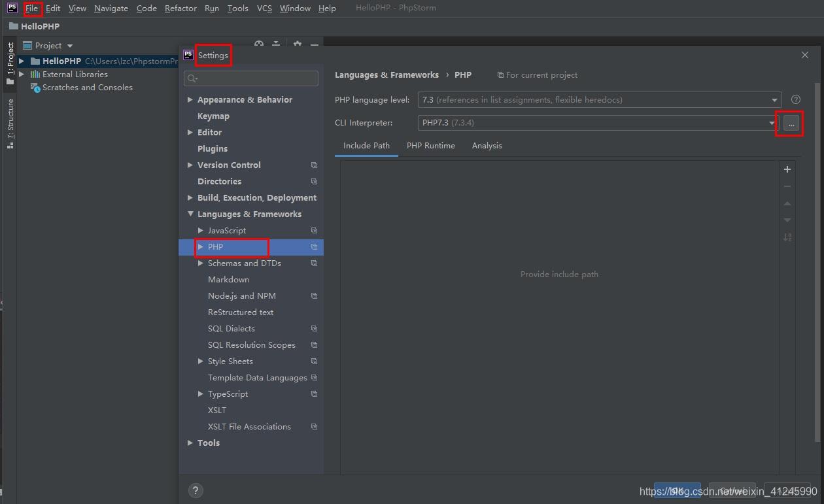The image size is (824, 504).
Task: Click the help question mark beside PHP language level
Action: [795, 100]
